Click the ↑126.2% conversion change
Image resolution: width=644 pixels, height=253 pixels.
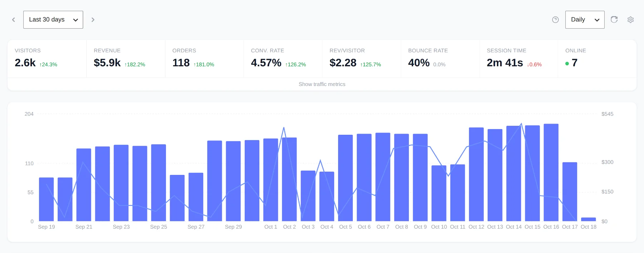(296, 65)
